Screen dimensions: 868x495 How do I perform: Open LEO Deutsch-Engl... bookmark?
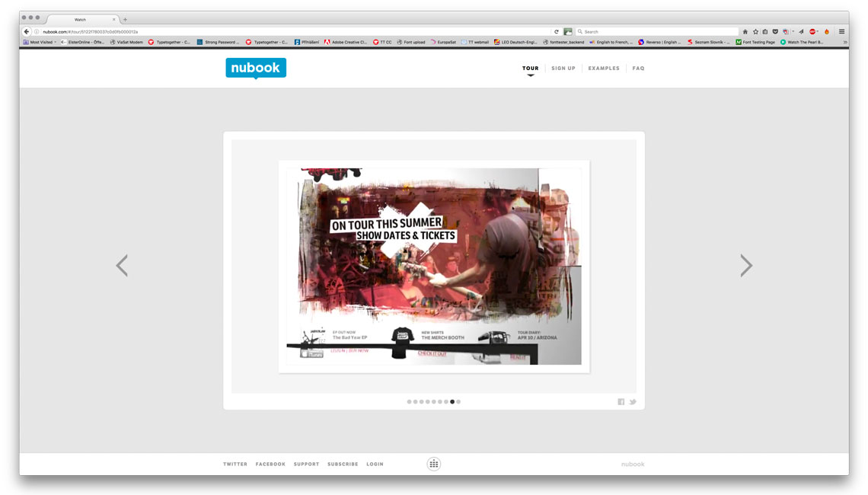[515, 42]
